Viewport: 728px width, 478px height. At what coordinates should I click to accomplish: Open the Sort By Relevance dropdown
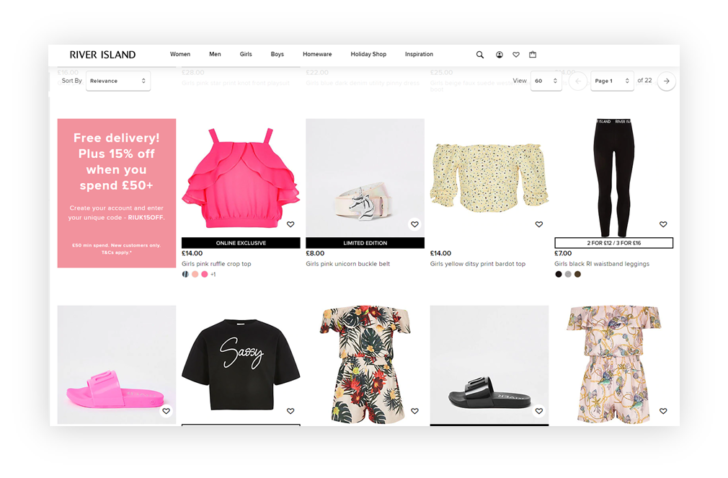click(x=118, y=81)
